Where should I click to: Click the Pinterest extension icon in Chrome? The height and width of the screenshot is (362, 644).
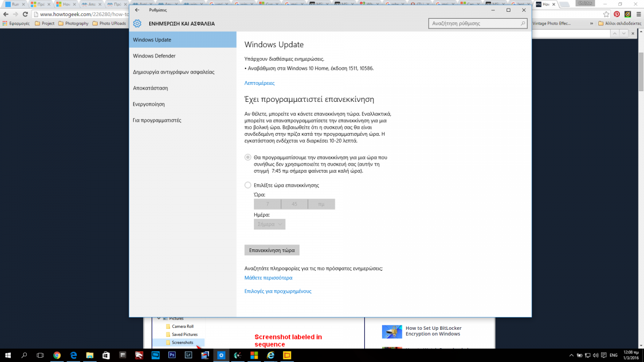617,14
